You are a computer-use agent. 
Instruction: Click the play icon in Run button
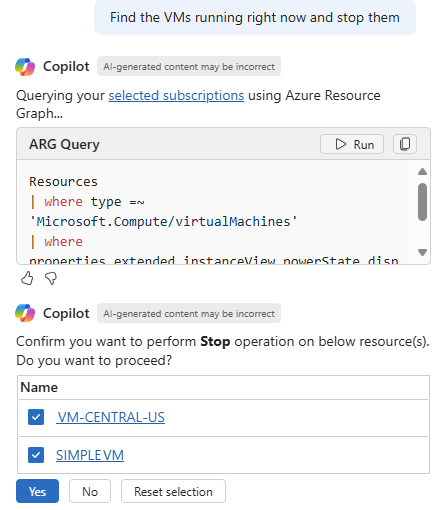[341, 144]
